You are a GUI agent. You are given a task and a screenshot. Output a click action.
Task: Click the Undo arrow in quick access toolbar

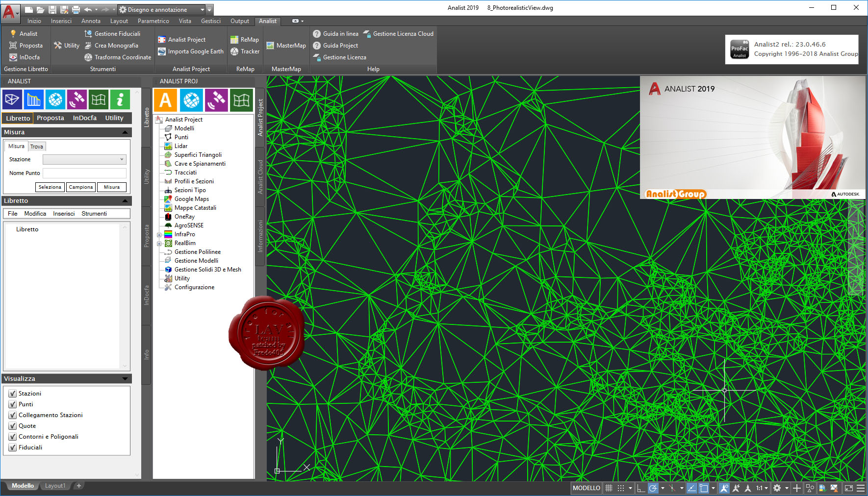[x=88, y=9]
